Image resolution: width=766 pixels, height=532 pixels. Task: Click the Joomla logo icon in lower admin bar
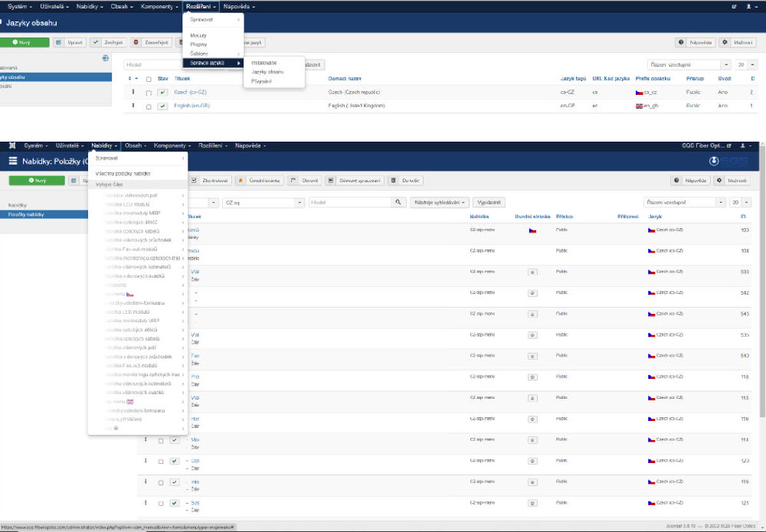coord(12,145)
